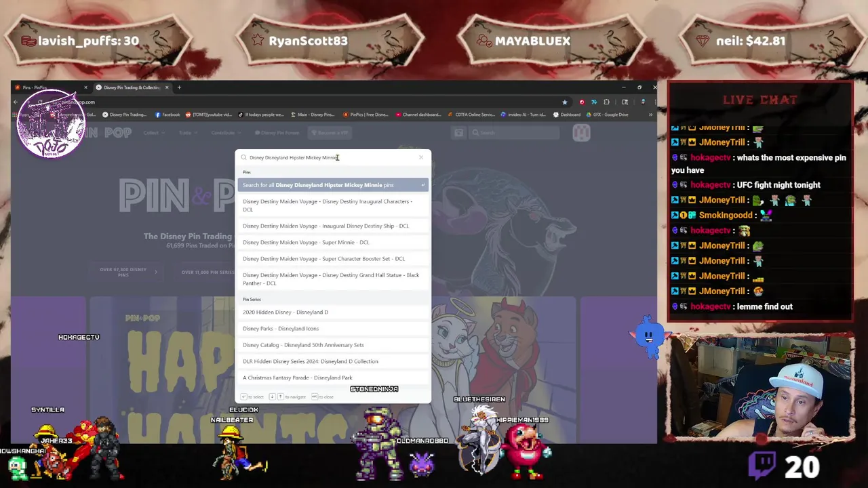Select 'Search for all Disney Disneyland Hipster Mickey Minnie pins'
This screenshot has height=488, width=868.
[x=333, y=185]
